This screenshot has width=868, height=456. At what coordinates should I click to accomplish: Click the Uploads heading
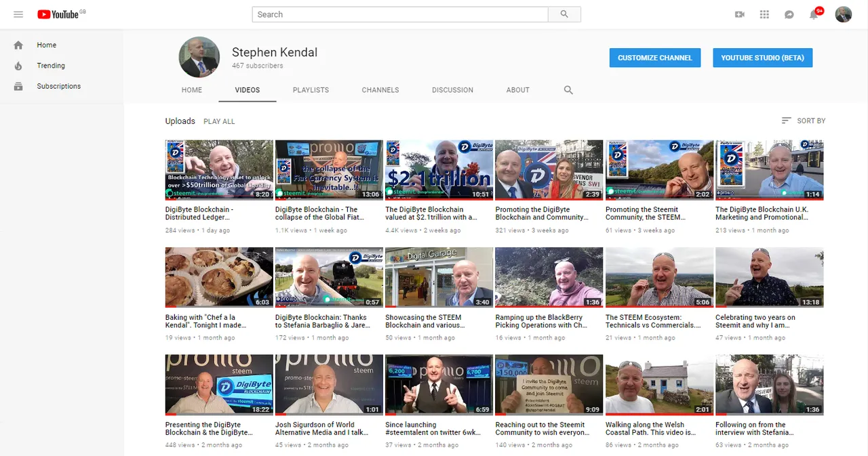pos(180,121)
